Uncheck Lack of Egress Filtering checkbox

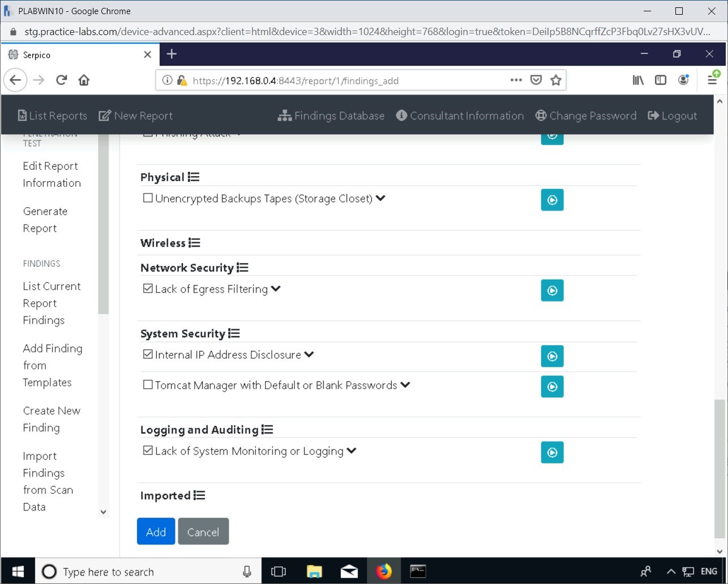coord(148,289)
